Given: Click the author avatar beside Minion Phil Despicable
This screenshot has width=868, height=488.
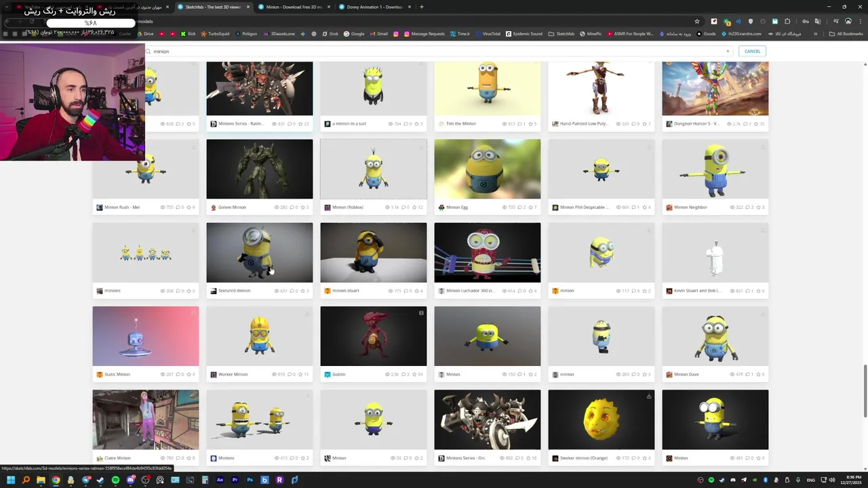Looking at the screenshot, I should click(x=555, y=207).
